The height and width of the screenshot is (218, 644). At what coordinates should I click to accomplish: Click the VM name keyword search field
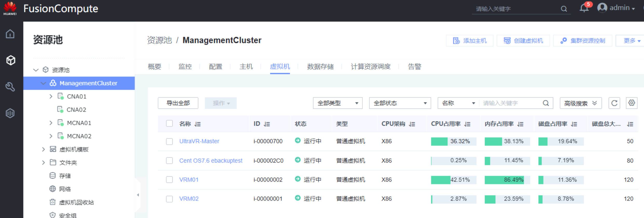point(510,103)
